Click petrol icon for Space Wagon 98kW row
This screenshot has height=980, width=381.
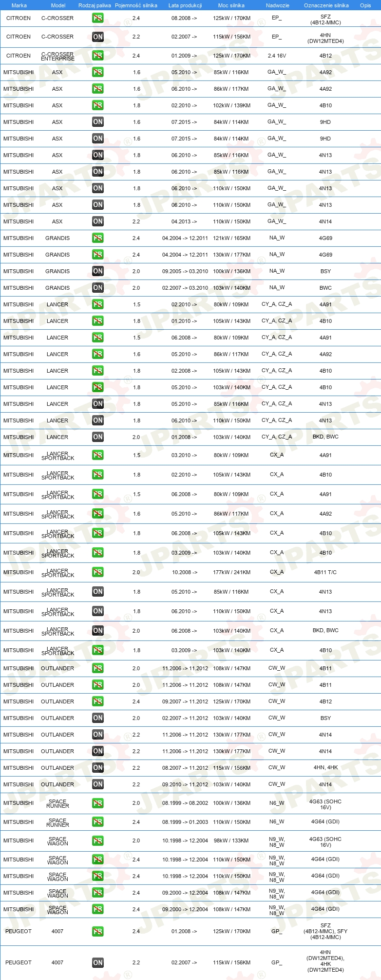(98, 841)
